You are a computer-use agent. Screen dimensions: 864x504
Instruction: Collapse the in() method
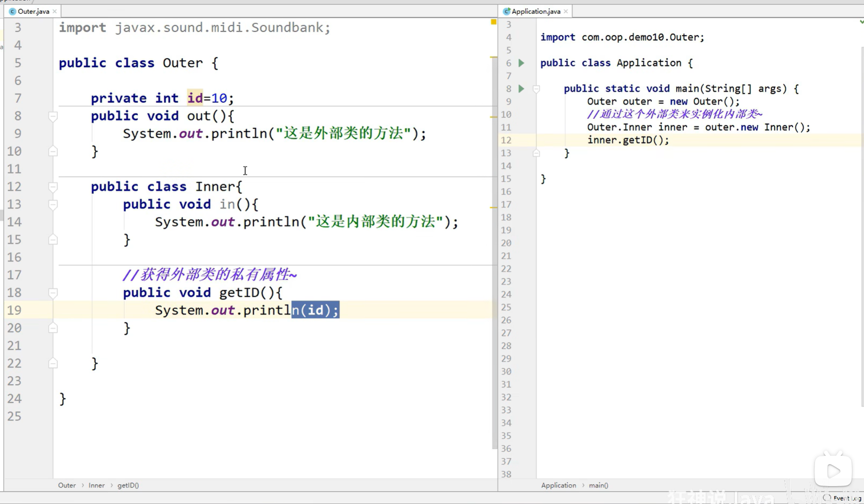point(53,205)
